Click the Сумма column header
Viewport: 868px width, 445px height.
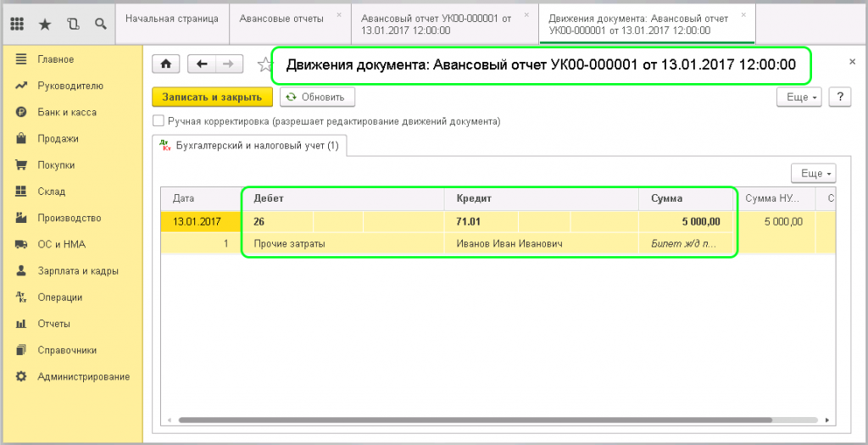point(686,198)
